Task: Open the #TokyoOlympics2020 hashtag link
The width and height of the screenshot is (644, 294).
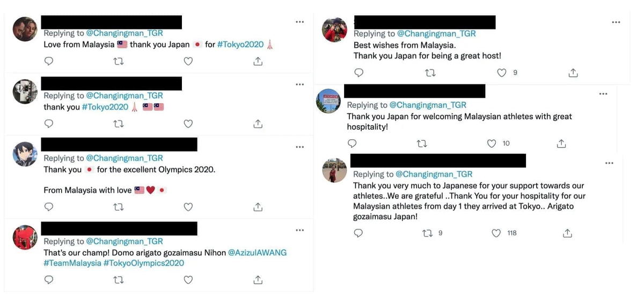Action: click(143, 263)
